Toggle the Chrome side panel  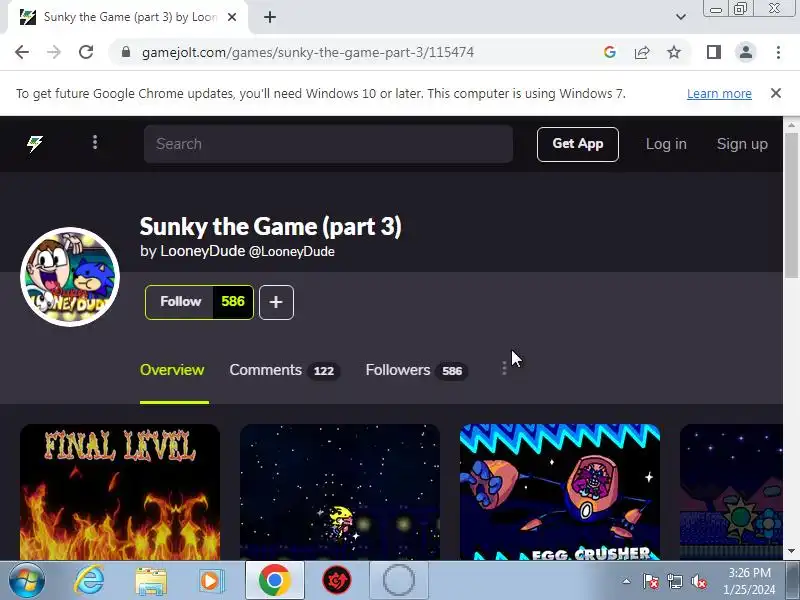click(714, 52)
